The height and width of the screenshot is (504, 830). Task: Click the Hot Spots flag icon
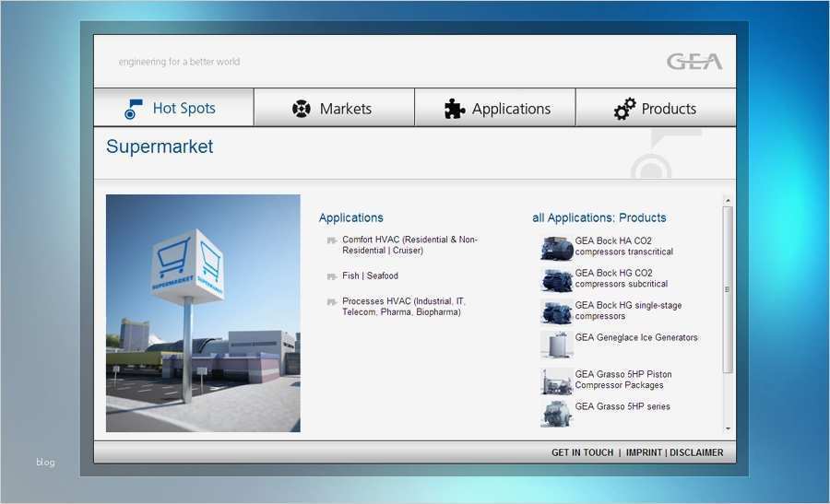click(134, 109)
